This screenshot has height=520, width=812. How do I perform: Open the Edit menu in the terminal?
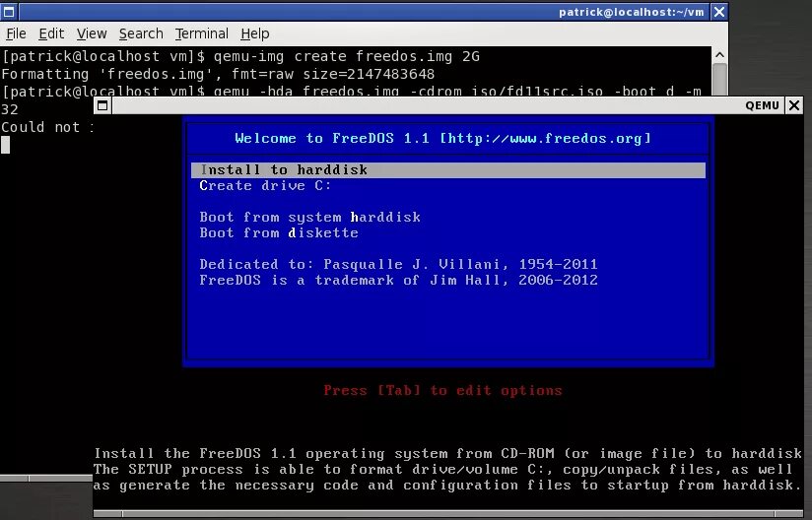pyautogui.click(x=51, y=33)
